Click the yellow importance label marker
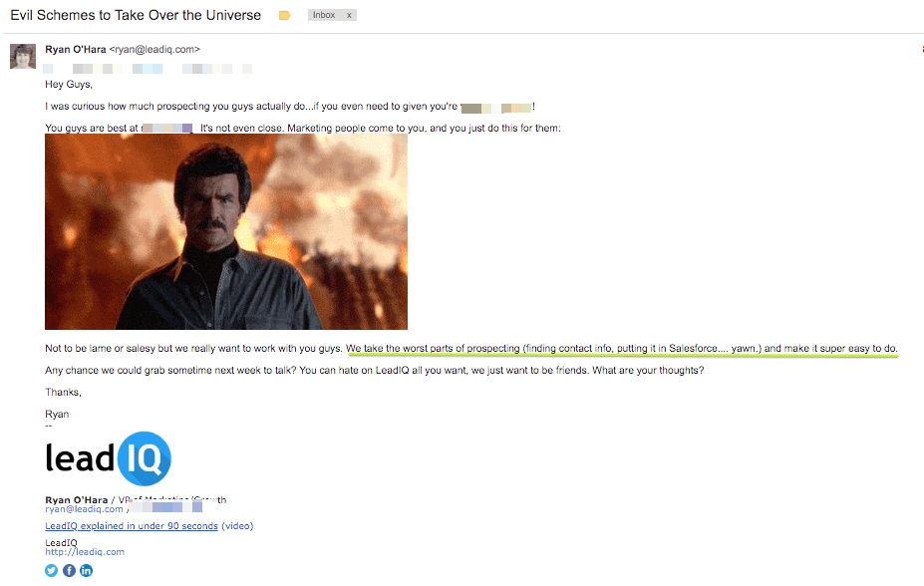The image size is (924, 586). [285, 16]
